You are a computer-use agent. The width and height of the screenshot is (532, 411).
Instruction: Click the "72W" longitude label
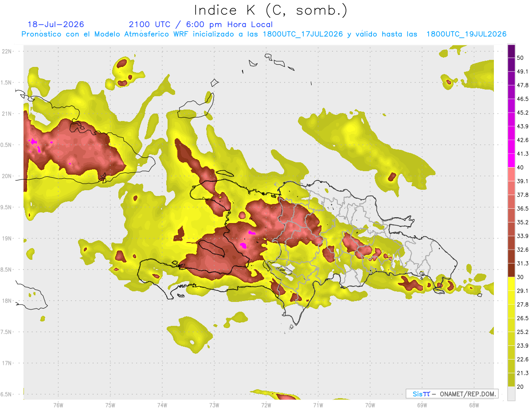coord(266,405)
